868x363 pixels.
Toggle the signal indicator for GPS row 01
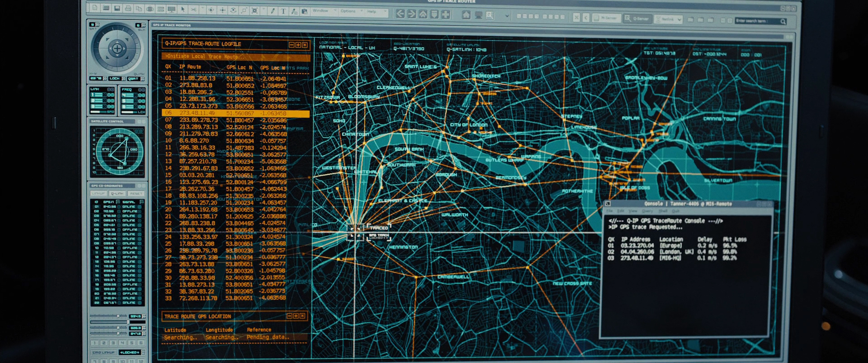pyautogui.click(x=140, y=206)
